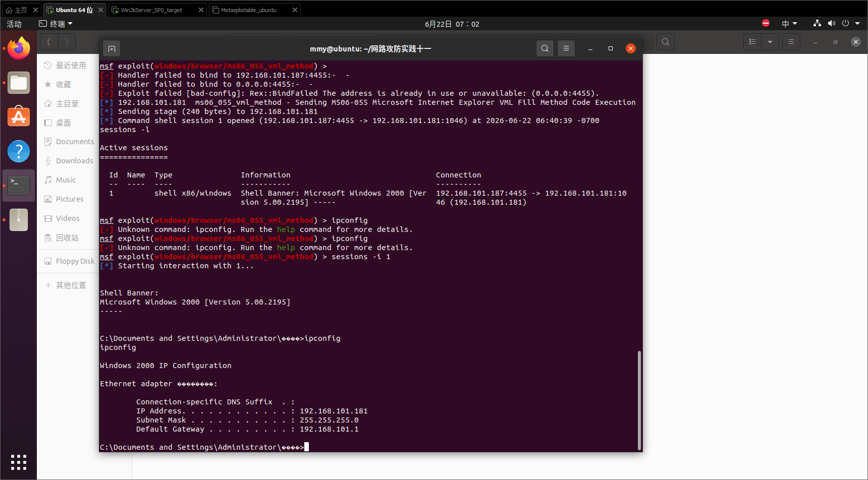Go to 主目录 in Files sidebar

68,104
